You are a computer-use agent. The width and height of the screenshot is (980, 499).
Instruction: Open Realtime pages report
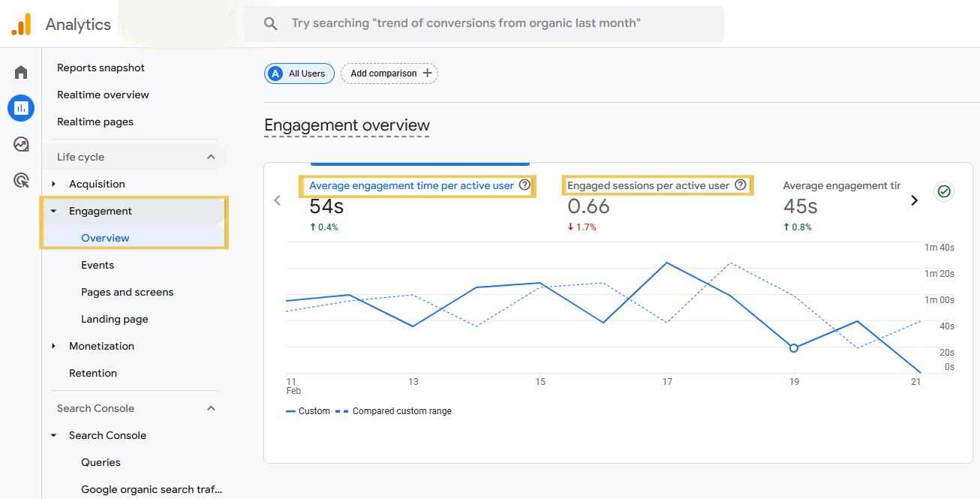[x=95, y=122]
